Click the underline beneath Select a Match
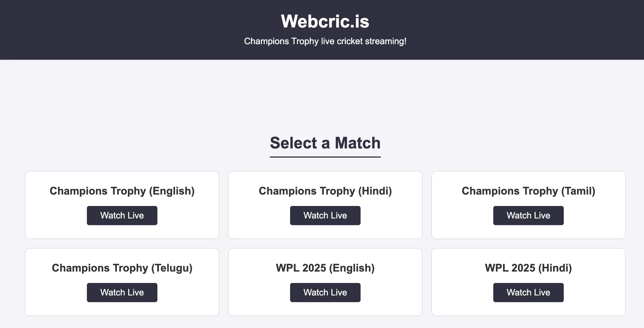 click(x=325, y=157)
